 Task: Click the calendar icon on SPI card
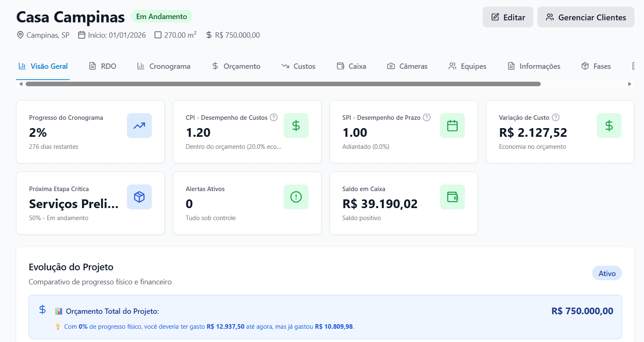[452, 126]
